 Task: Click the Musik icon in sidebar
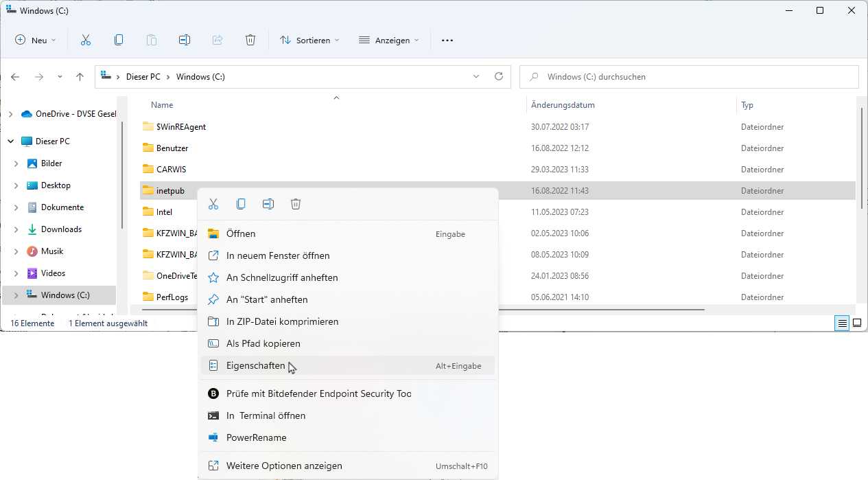(x=32, y=251)
